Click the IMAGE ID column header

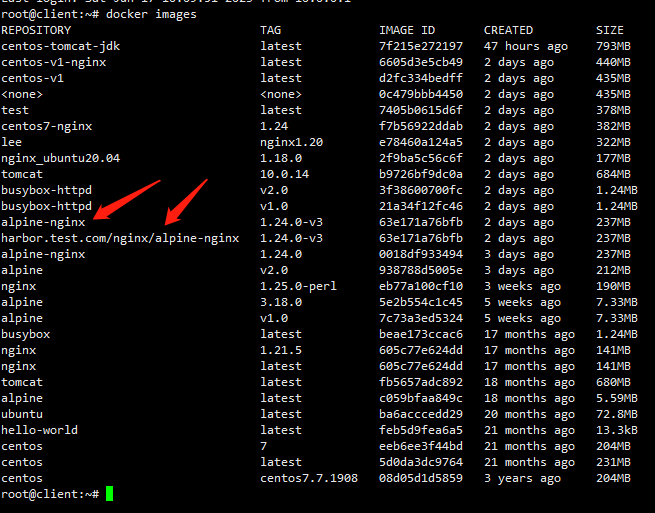(408, 30)
